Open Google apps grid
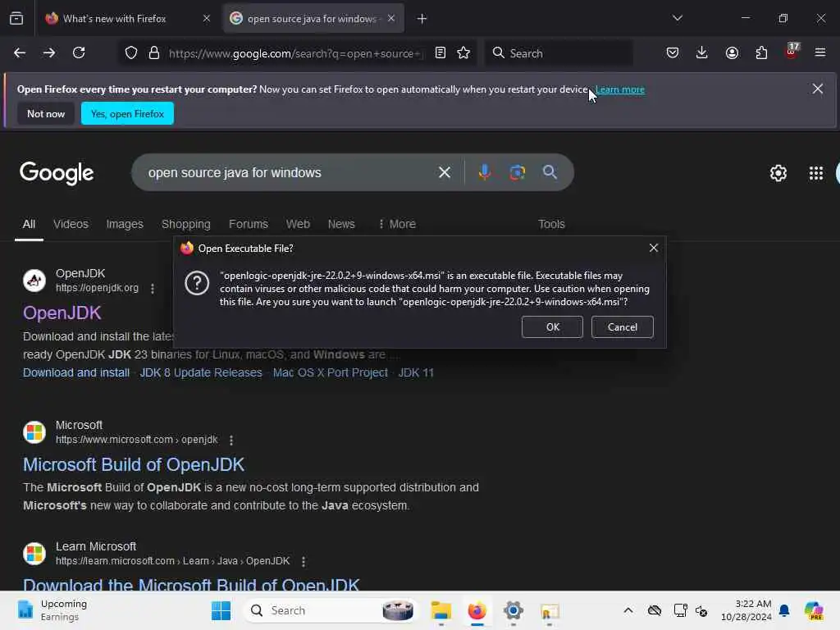This screenshot has height=630, width=840. [816, 173]
